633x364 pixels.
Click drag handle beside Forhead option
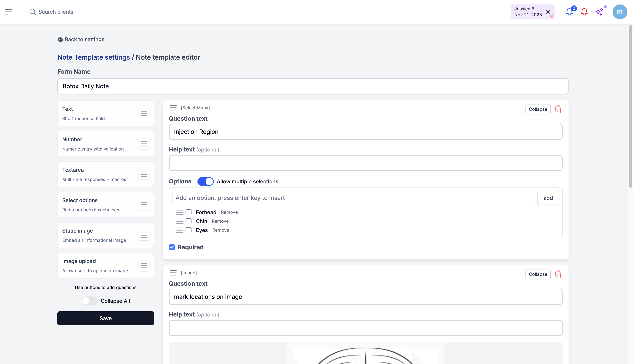(179, 212)
